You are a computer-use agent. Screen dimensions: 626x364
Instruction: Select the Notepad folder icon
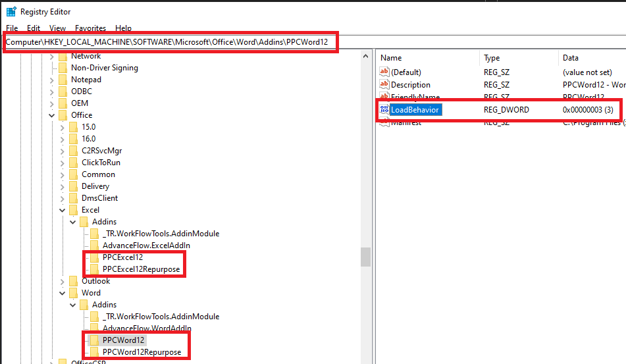coord(63,80)
